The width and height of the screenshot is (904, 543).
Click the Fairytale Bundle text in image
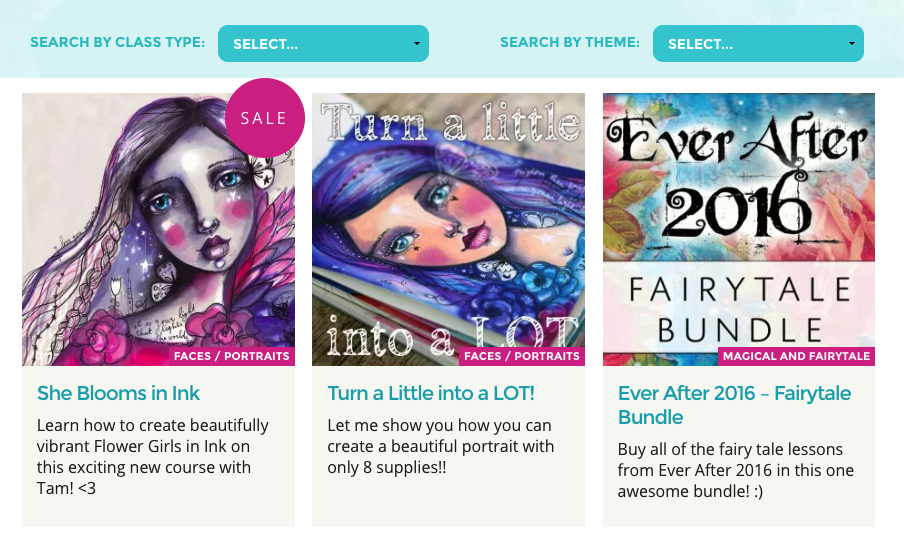(740, 310)
